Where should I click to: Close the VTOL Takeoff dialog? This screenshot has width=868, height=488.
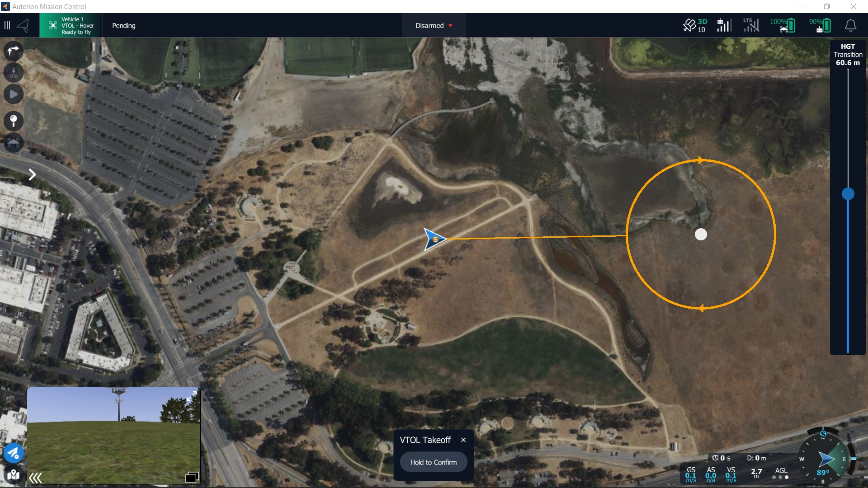point(463,440)
